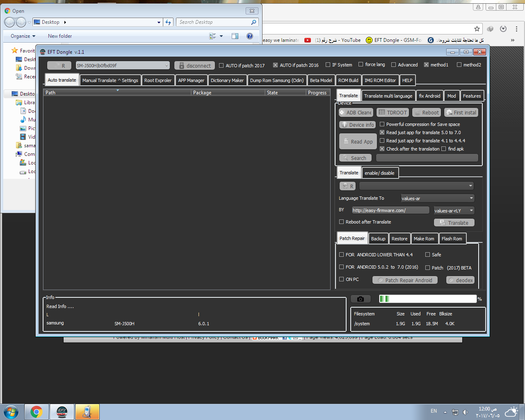
Task: Click the camera screenshot icon button
Action: 361,299
